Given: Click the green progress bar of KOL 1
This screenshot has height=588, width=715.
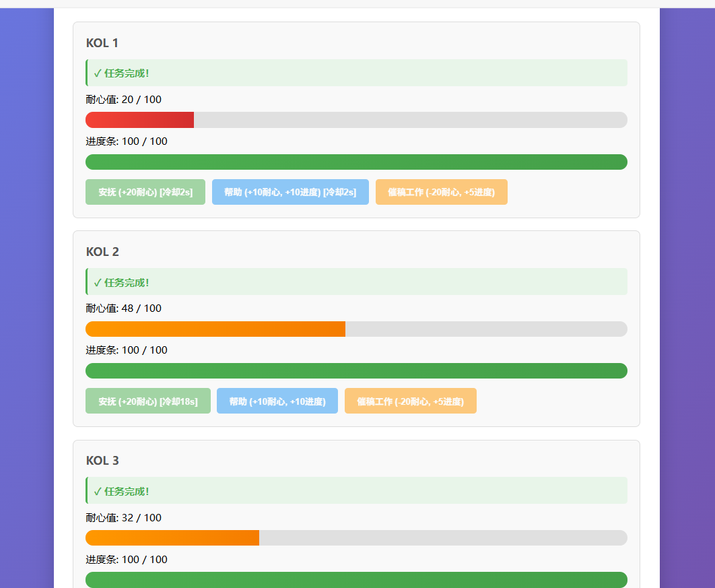Looking at the screenshot, I should [356, 162].
